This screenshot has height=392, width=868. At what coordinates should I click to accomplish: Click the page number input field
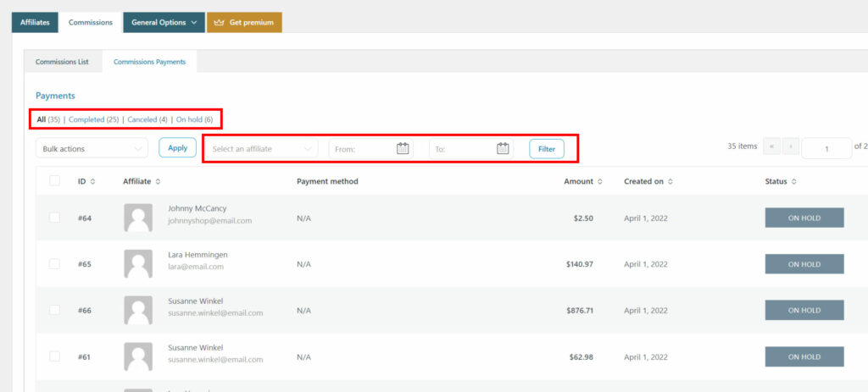pyautogui.click(x=826, y=148)
